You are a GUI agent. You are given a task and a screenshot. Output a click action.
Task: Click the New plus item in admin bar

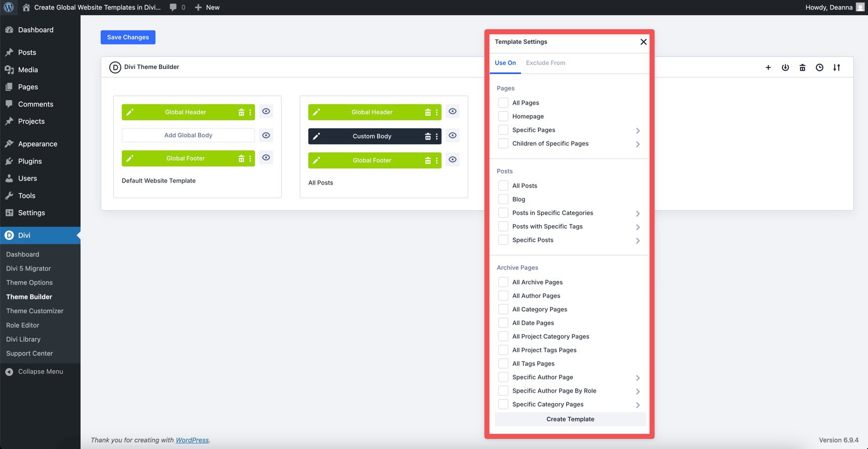click(x=207, y=8)
